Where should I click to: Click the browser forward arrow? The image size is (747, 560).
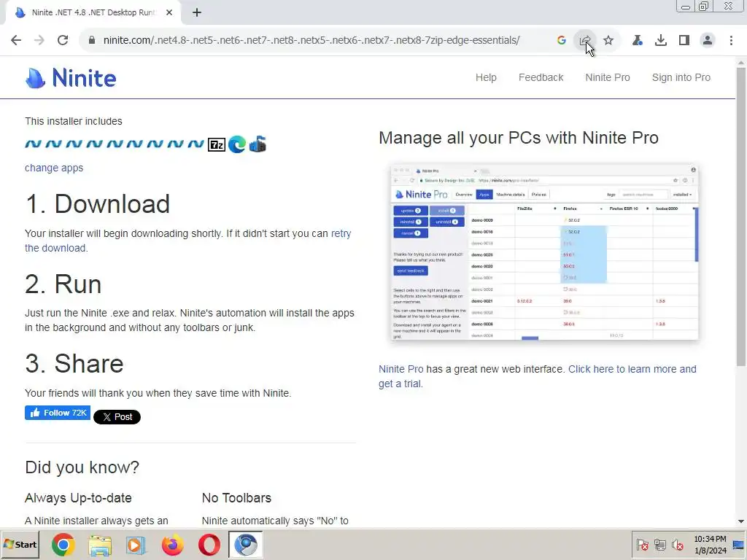(39, 40)
